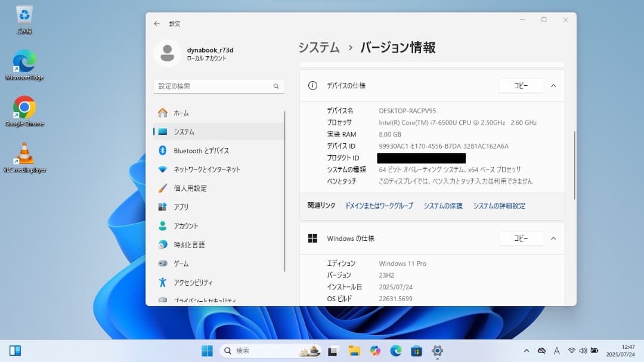Viewport: 644px width, 362px height.
Task: Open the Recycle Bin (ごみ箱)
Action: (x=24, y=17)
